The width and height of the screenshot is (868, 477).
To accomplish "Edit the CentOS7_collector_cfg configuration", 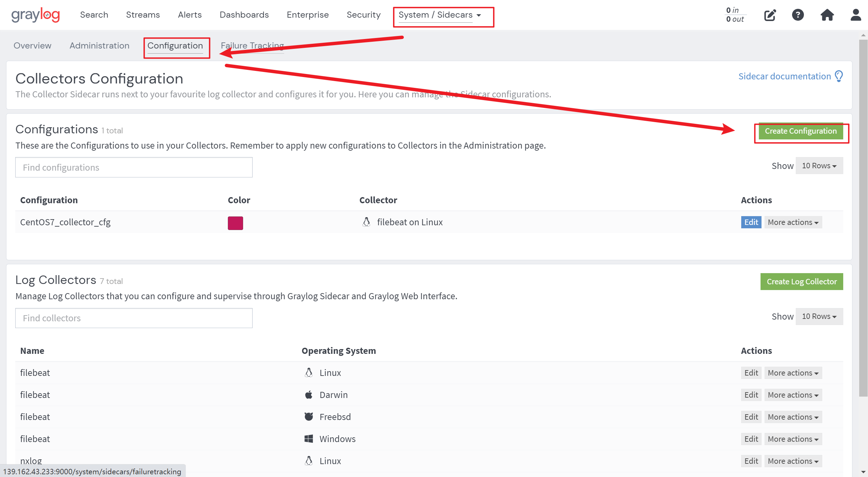I will 751,222.
